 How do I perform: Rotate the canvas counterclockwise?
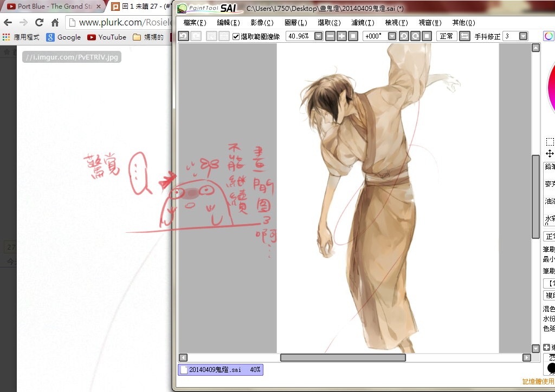coord(404,36)
